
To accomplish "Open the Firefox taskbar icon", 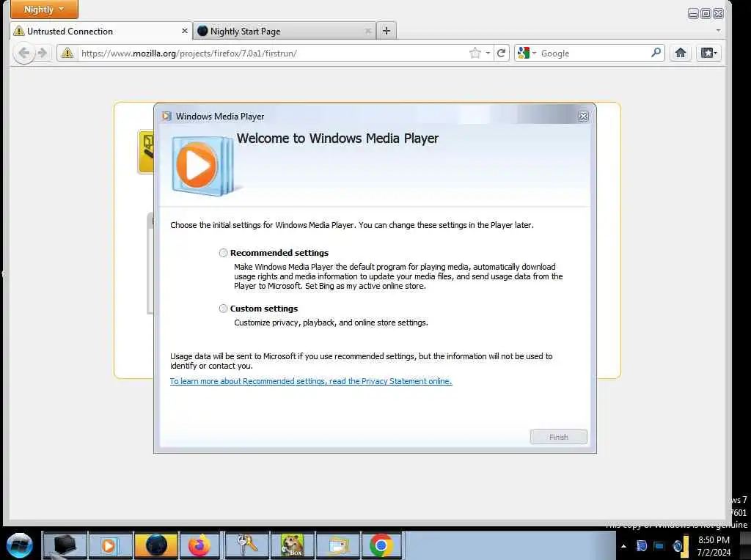I will tap(199, 545).
